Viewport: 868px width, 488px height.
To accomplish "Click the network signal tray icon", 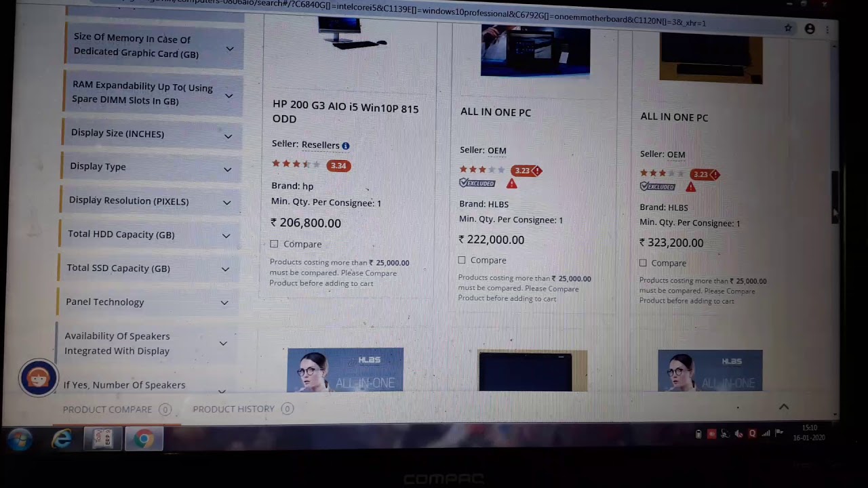I will point(766,434).
